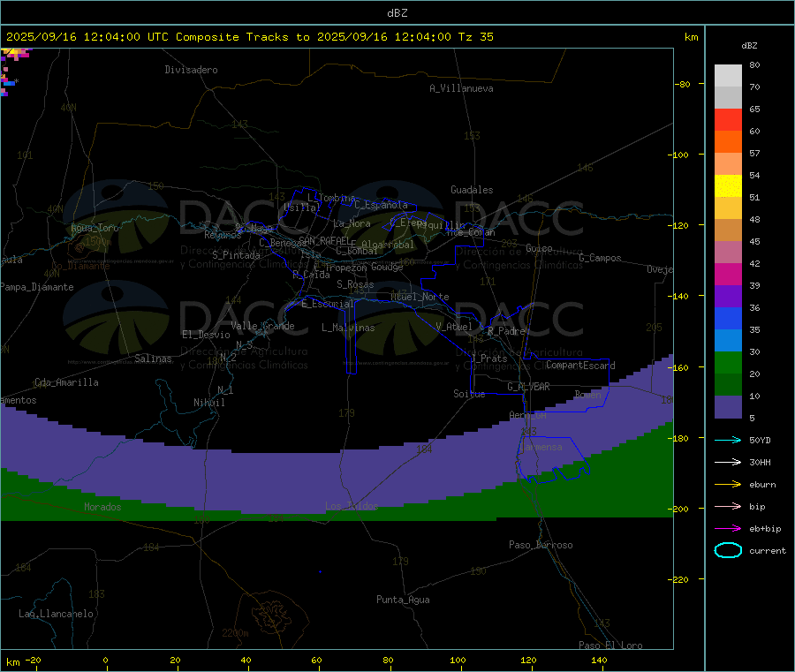Viewport: 795px width, 672px height.
Task: Click the J_Prats map label
Action: coord(489,359)
